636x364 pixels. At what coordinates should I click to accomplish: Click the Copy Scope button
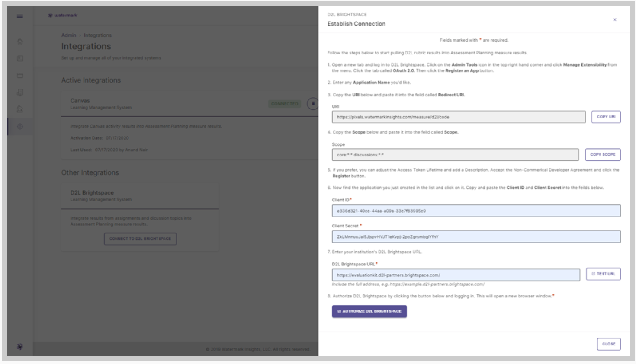pyautogui.click(x=603, y=154)
